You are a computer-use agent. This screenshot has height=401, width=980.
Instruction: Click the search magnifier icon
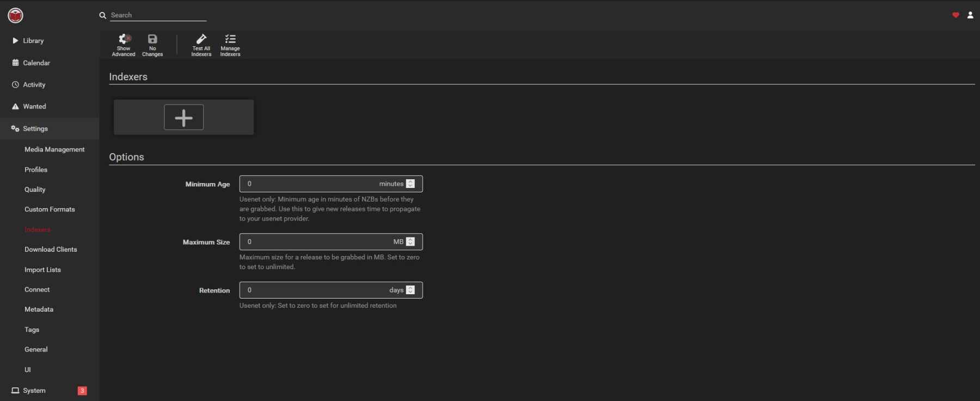tap(102, 15)
